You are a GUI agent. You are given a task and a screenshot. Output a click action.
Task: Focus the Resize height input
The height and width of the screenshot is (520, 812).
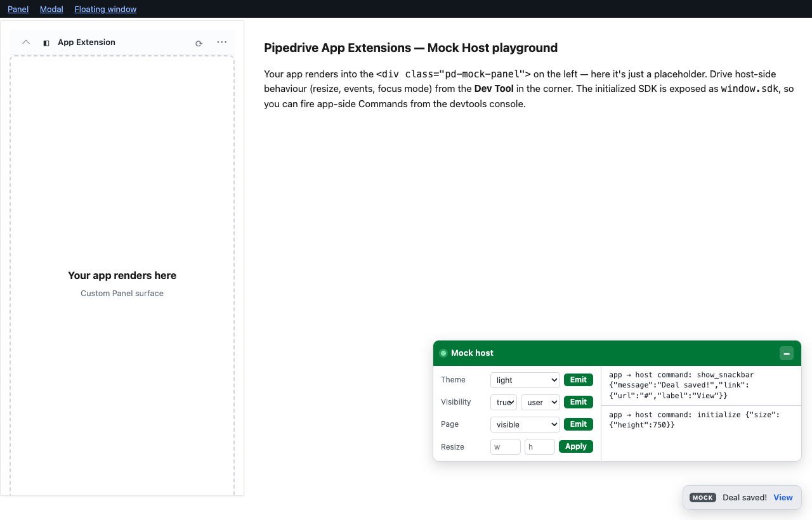coord(540,447)
